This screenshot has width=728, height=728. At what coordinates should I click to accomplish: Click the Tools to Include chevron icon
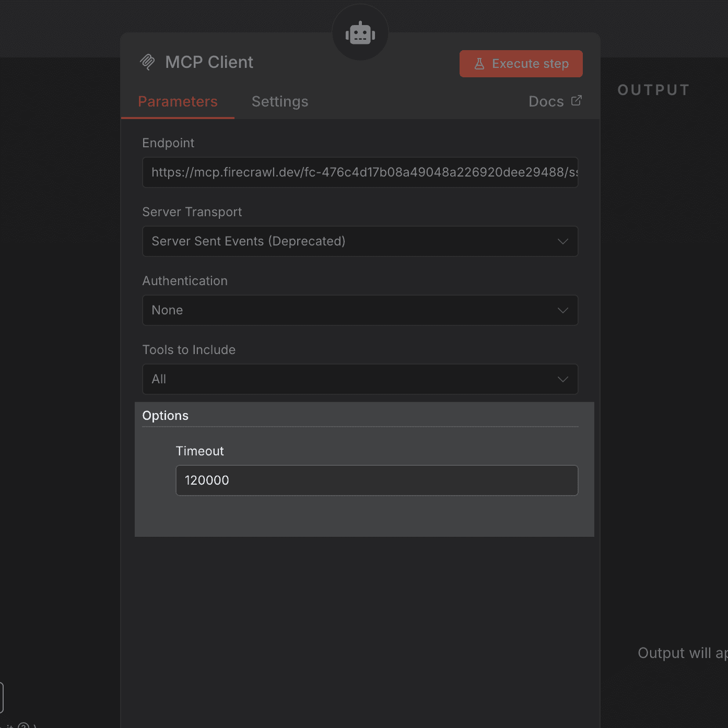(x=563, y=379)
